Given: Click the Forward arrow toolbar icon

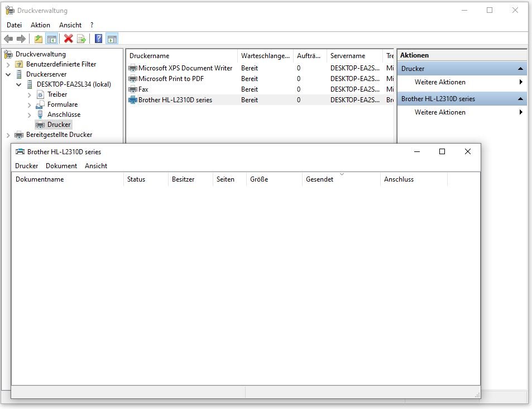Looking at the screenshot, I should click(x=21, y=39).
